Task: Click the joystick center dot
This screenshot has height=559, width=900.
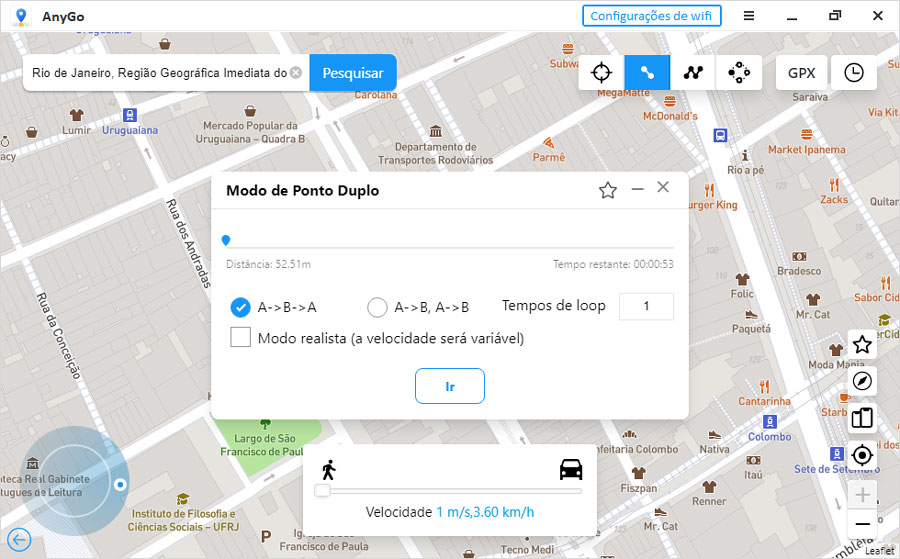Action: 120,485
